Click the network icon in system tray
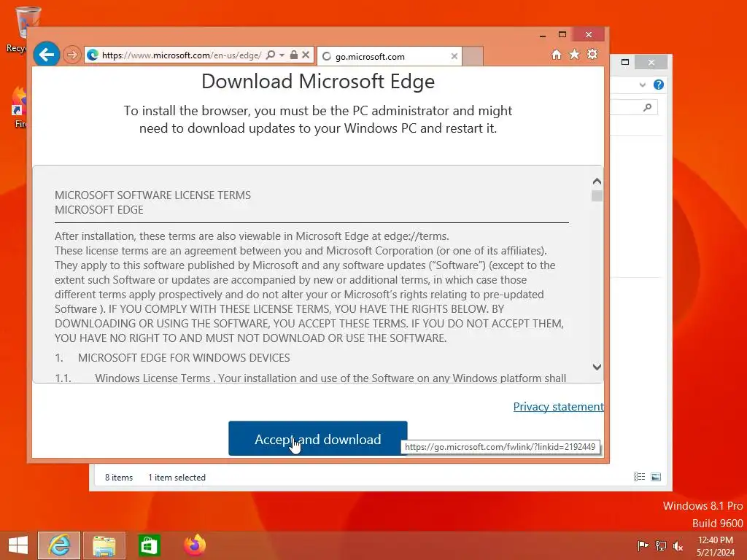747x560 pixels. 660,545
